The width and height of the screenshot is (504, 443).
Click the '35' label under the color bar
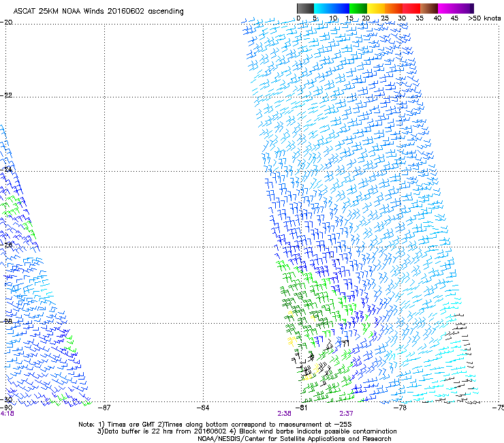419,18
